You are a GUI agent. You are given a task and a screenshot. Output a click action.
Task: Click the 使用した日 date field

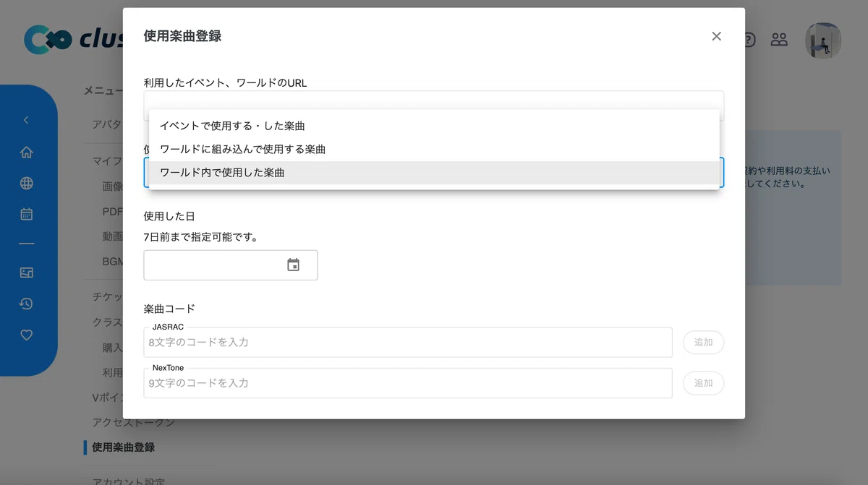tap(231, 265)
